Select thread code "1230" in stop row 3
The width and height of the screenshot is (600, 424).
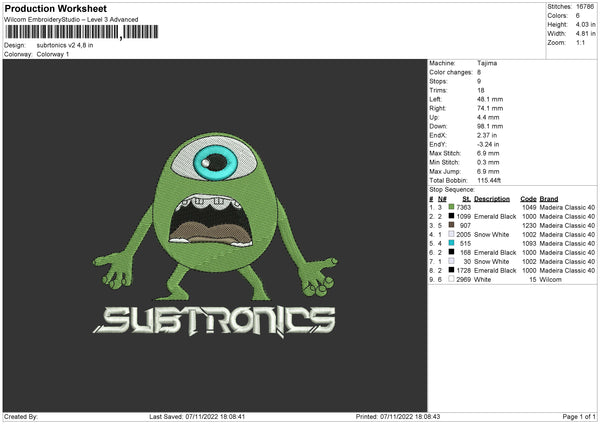(529, 225)
